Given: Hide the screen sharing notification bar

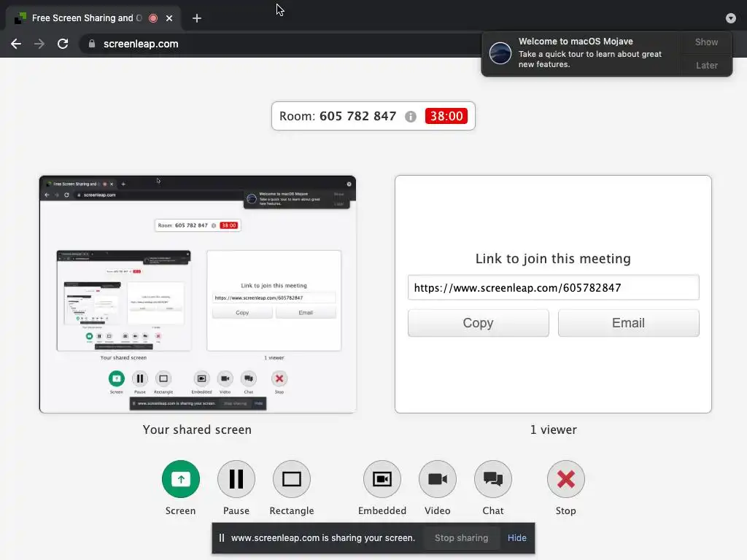Looking at the screenshot, I should 517,538.
